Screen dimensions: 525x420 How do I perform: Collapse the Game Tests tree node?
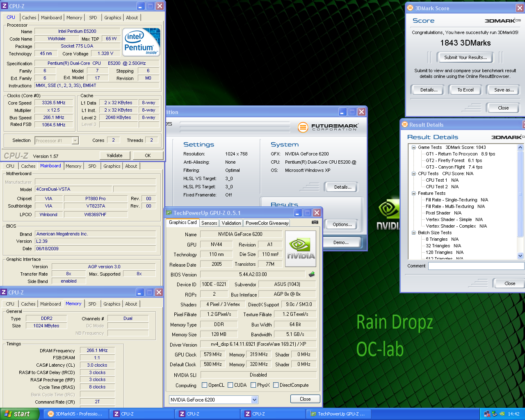coord(414,147)
